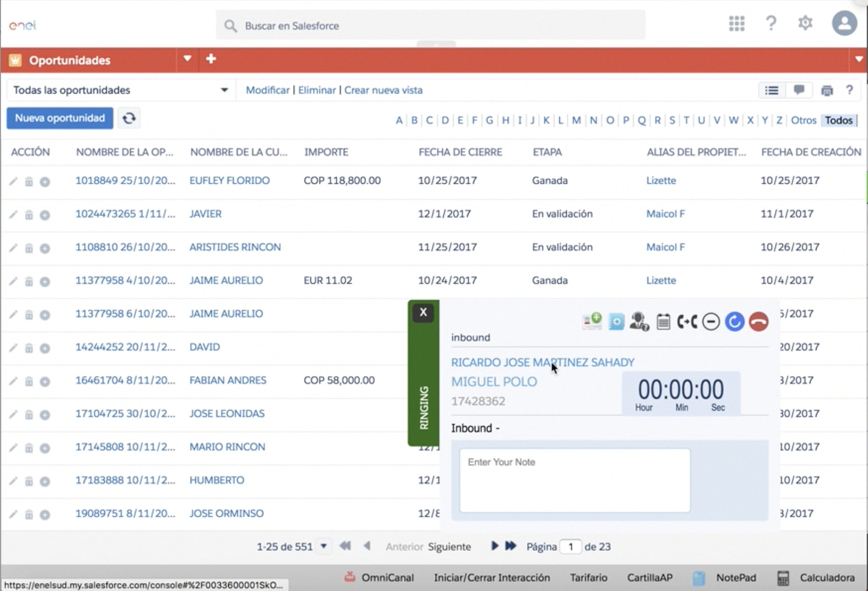
Task: Edit the EUFLEY FLORIDO row pencil icon
Action: pos(13,181)
